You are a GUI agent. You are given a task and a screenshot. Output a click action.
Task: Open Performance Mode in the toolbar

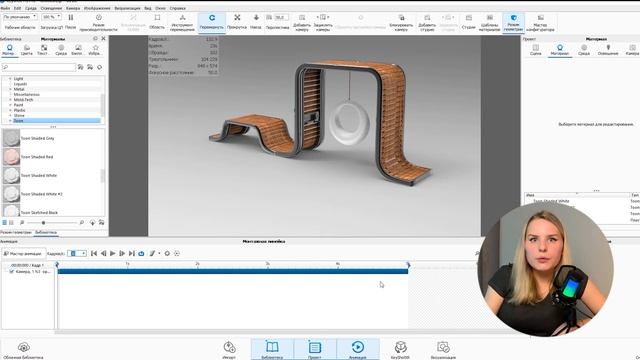coord(98,22)
